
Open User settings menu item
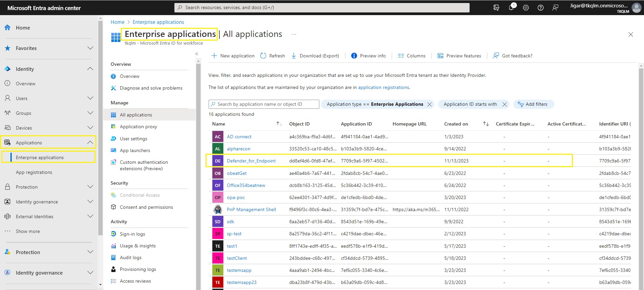coord(133,139)
